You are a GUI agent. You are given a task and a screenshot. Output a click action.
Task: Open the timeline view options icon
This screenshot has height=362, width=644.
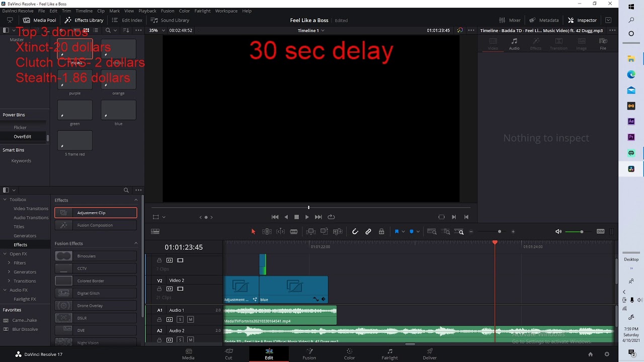click(155, 231)
